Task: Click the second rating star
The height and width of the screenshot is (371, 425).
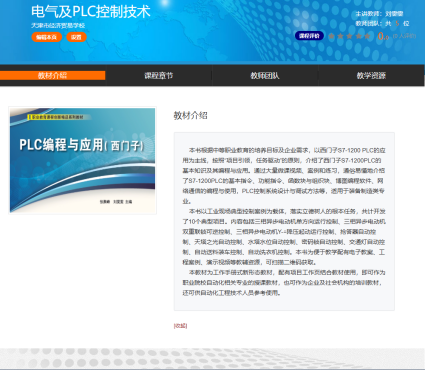Action: 340,36
